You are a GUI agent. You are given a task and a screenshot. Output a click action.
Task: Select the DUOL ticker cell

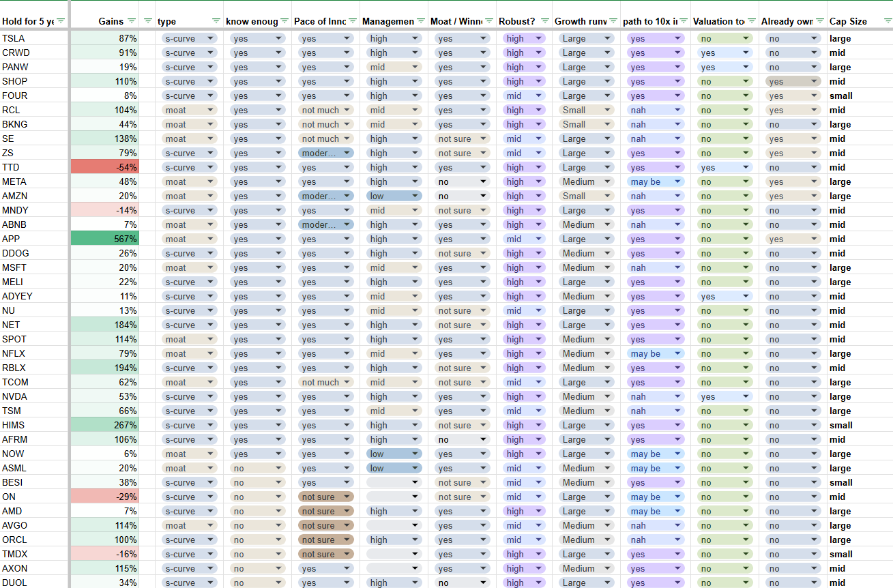click(x=34, y=583)
